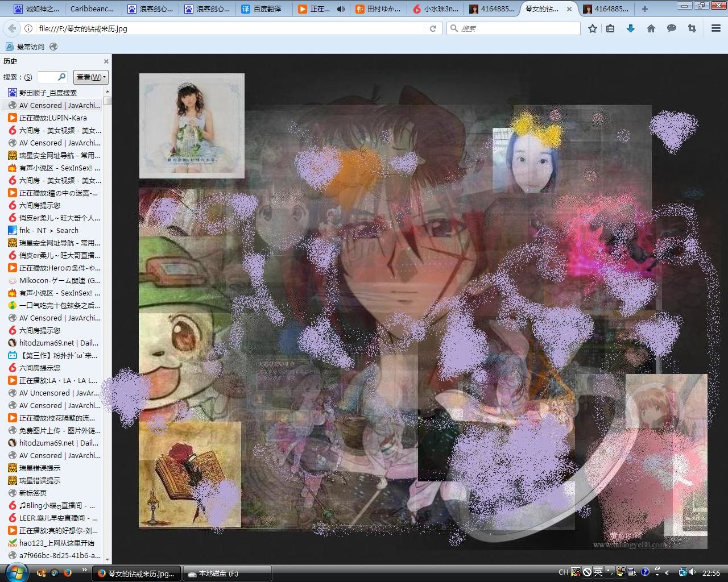This screenshot has width=728, height=582.
Task: Open history entry 正在播放:LUPIN-Kara
Action: (52, 118)
